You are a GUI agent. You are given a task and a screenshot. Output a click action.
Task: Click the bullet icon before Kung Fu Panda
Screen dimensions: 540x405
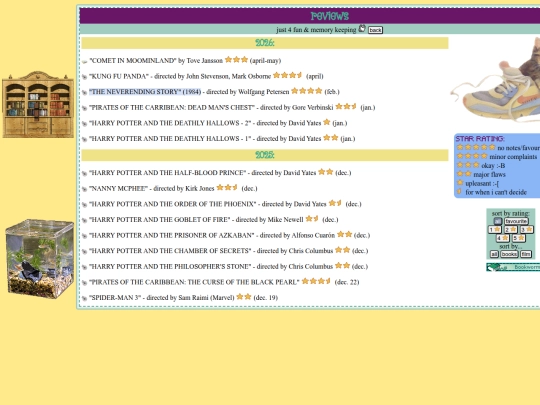[84, 77]
